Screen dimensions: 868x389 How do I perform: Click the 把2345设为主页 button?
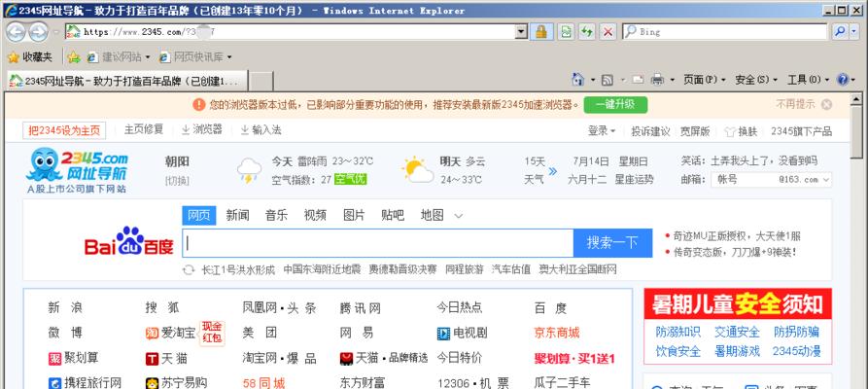[x=64, y=130]
